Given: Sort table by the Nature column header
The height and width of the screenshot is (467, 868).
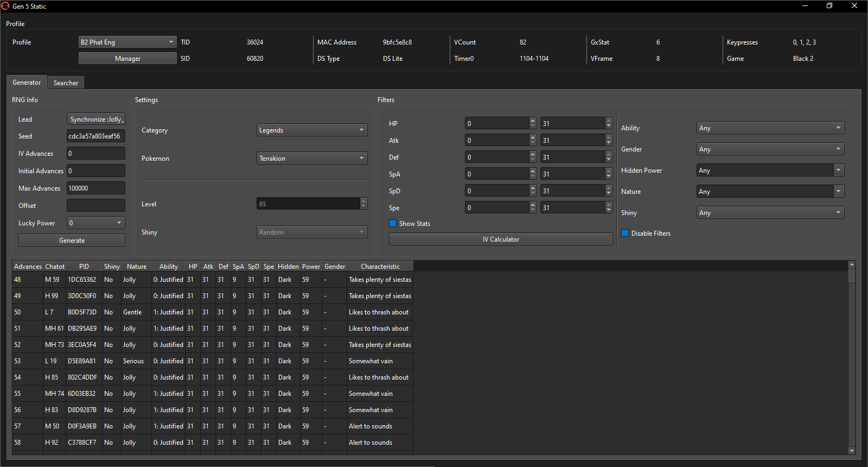Looking at the screenshot, I should (x=137, y=266).
